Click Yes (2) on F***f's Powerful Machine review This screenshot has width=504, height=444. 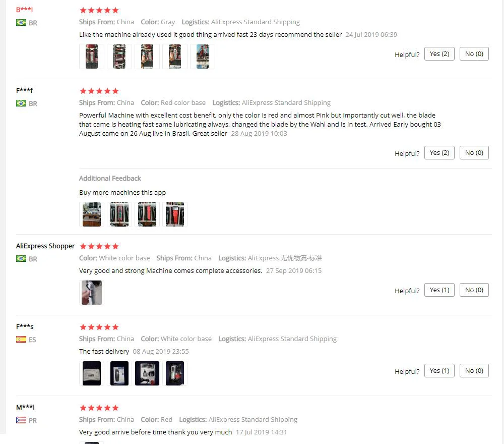pyautogui.click(x=439, y=152)
